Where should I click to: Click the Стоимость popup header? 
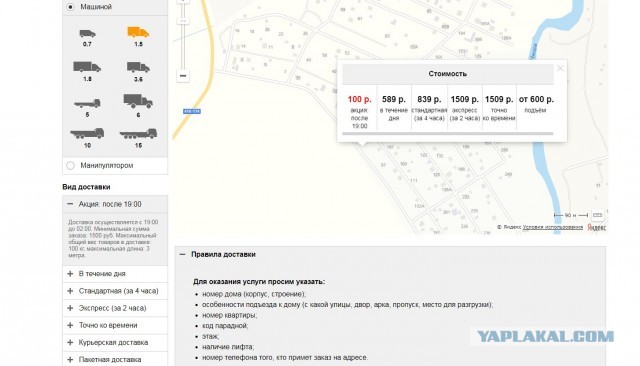[x=448, y=74]
